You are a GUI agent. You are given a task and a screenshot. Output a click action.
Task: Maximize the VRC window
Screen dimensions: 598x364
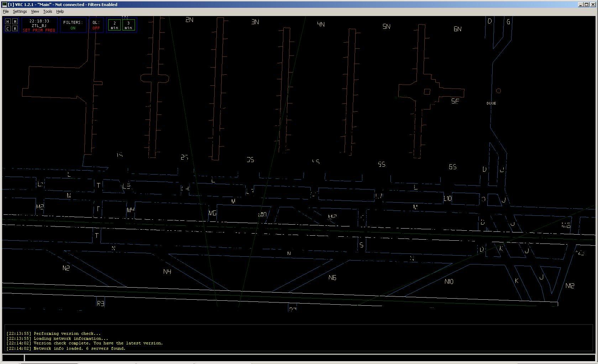(x=586, y=5)
